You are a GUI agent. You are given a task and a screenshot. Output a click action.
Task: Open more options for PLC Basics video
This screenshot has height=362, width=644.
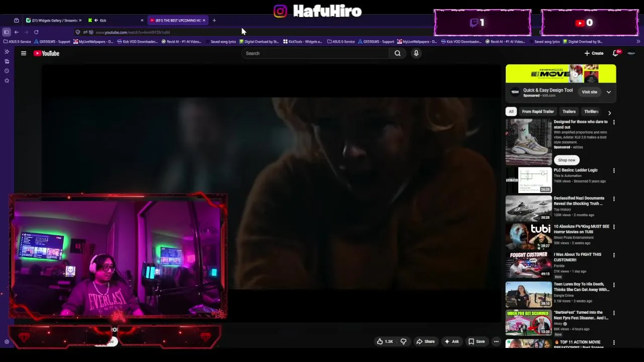click(614, 171)
